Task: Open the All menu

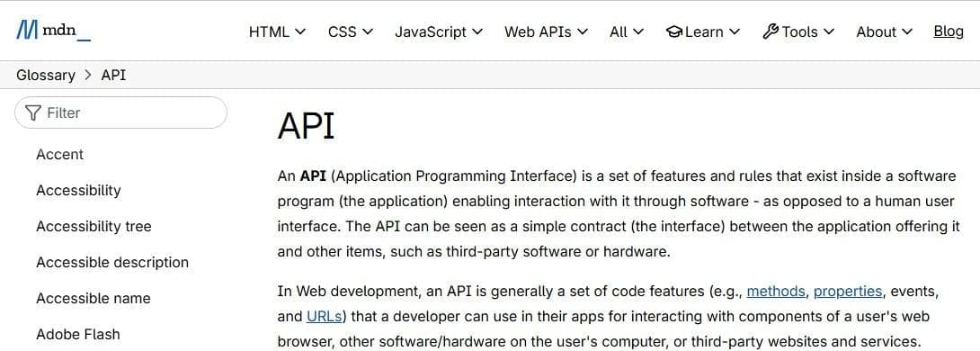Action: coord(627,31)
